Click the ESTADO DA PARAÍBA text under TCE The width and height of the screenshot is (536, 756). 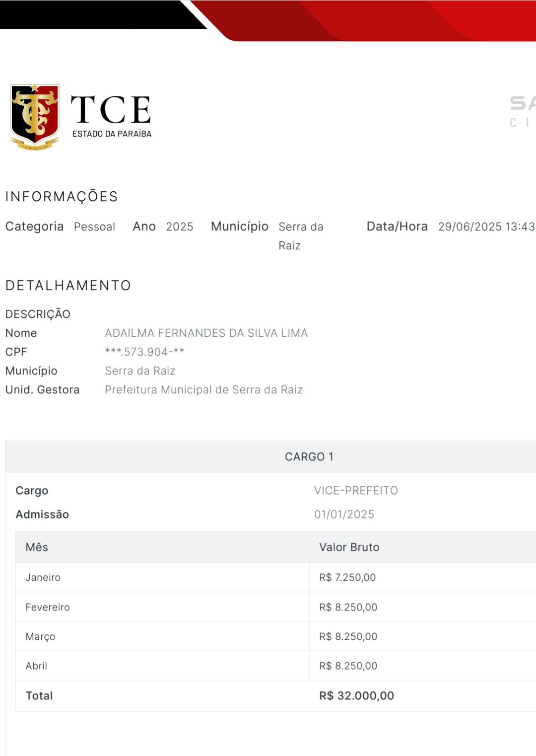click(x=112, y=134)
